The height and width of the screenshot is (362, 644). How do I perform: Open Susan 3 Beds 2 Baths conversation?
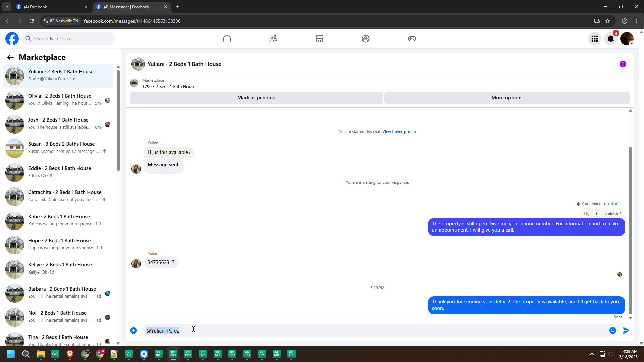[x=58, y=148]
